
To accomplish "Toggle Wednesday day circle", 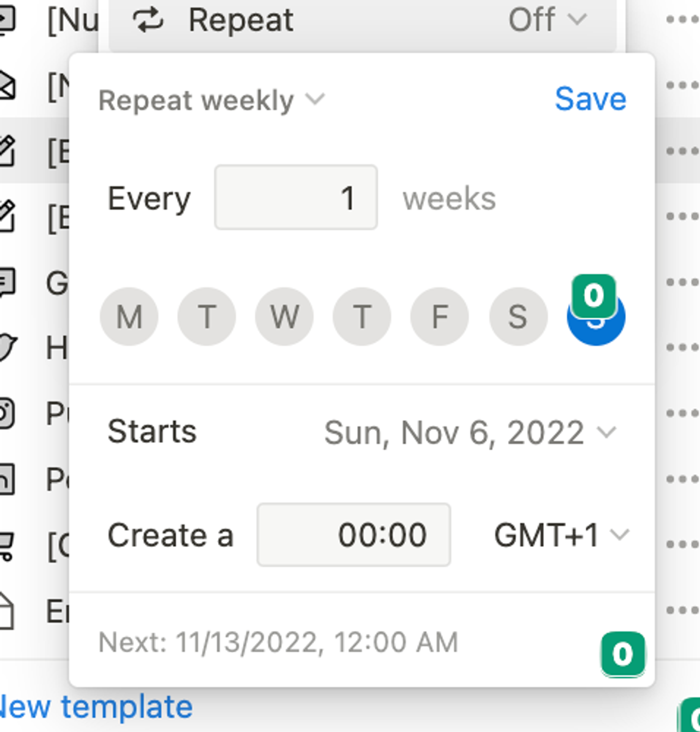I will [284, 316].
